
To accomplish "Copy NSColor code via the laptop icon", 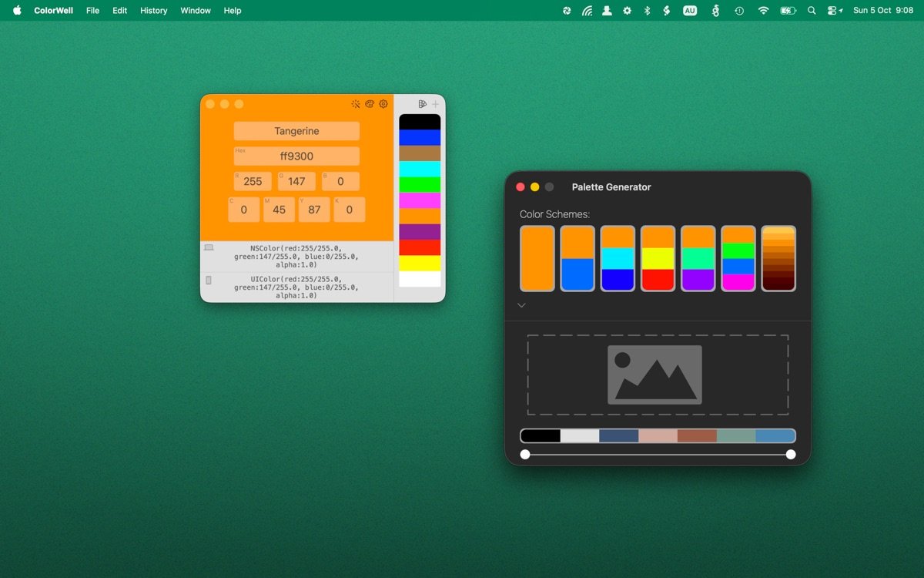I will [x=209, y=248].
